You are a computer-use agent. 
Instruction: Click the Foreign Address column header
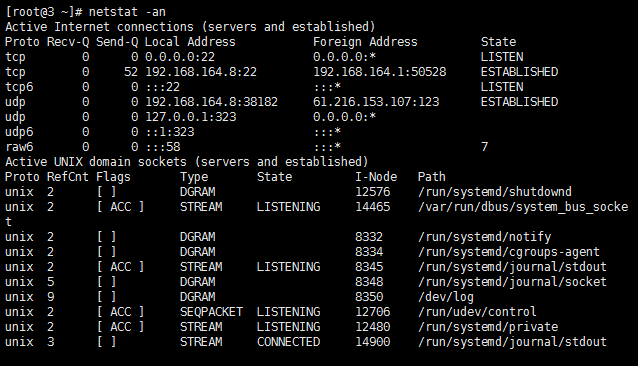coord(365,42)
